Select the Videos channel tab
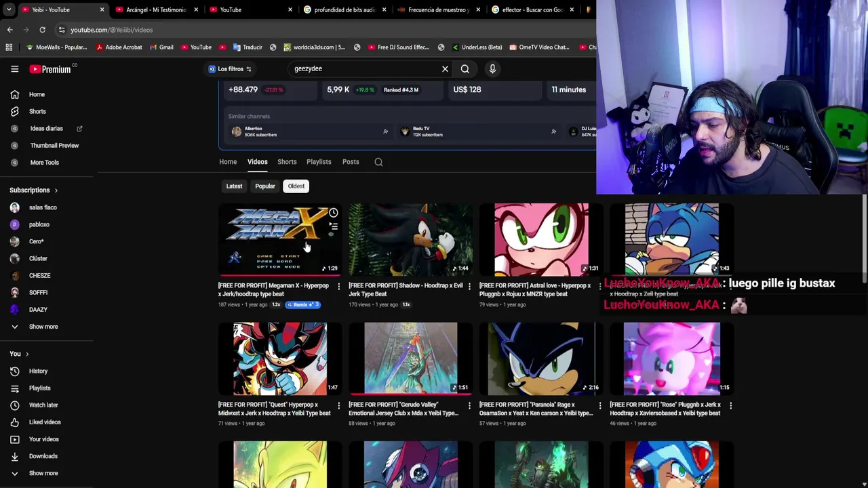The image size is (868, 488). click(x=257, y=162)
